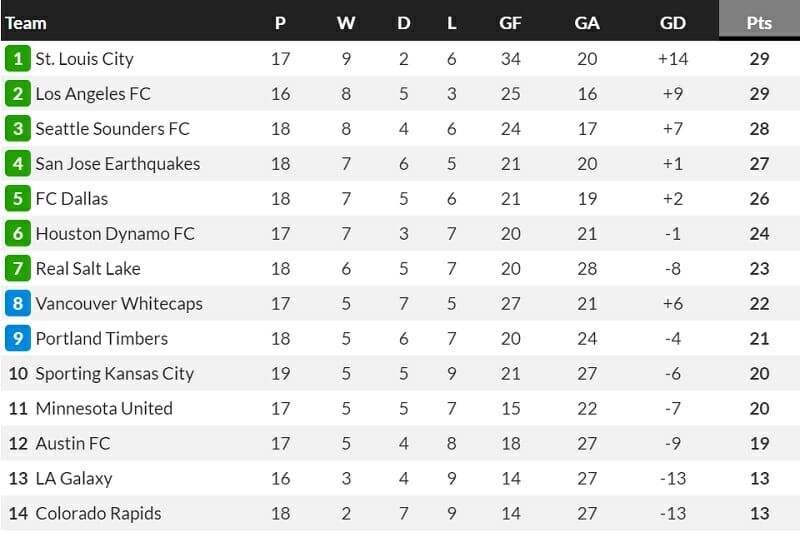Click the green rank 2 badge
The image size is (800, 537).
click(x=17, y=94)
